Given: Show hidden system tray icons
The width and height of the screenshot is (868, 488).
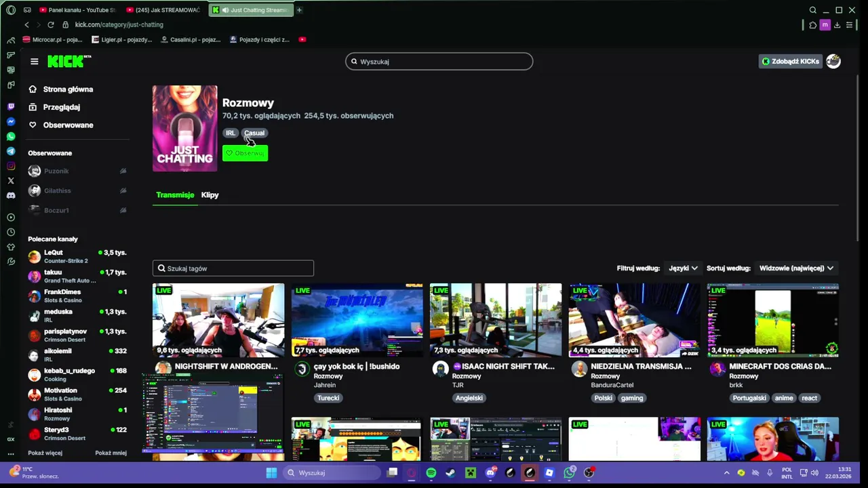Looking at the screenshot, I should [726, 472].
